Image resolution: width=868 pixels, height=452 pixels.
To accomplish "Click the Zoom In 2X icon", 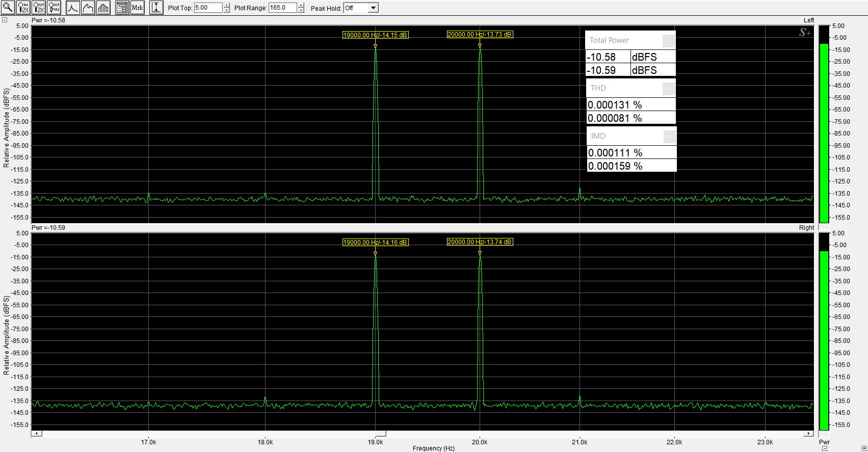I will (x=23, y=8).
